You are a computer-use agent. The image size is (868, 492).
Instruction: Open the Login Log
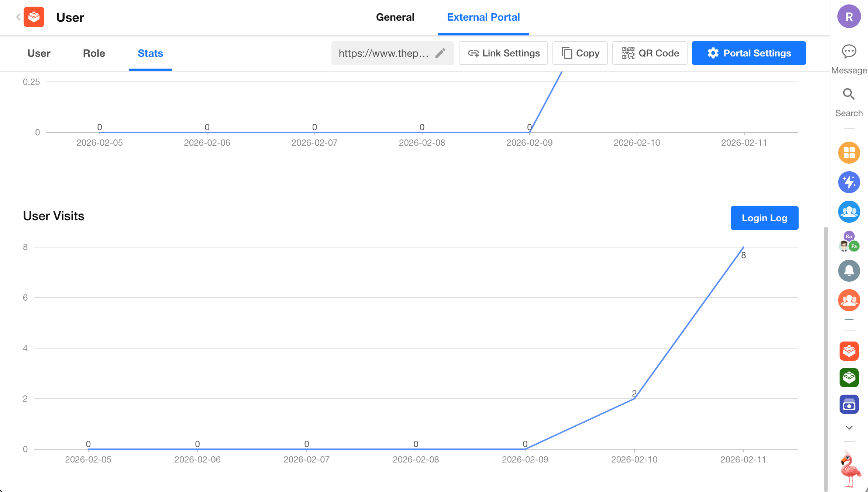click(764, 218)
